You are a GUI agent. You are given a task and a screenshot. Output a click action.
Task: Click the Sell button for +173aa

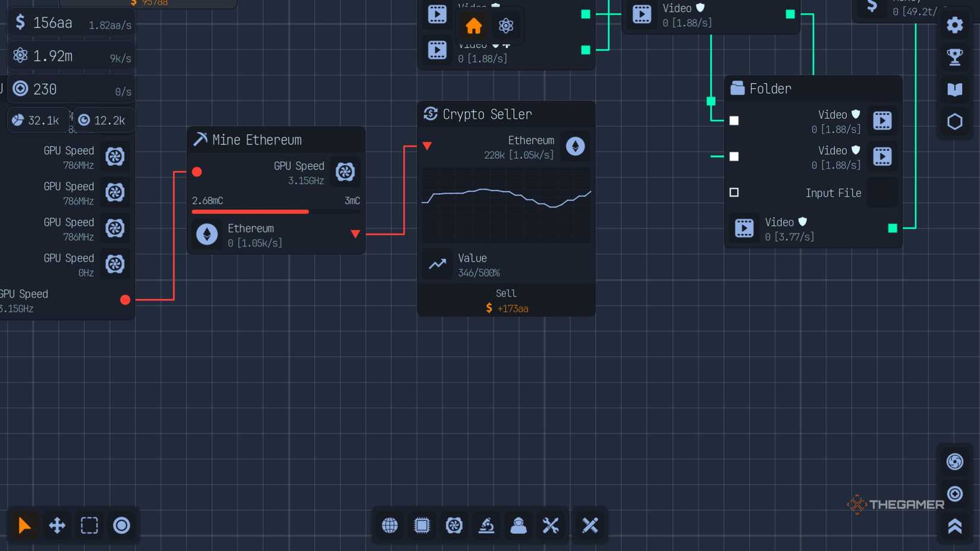[506, 301]
